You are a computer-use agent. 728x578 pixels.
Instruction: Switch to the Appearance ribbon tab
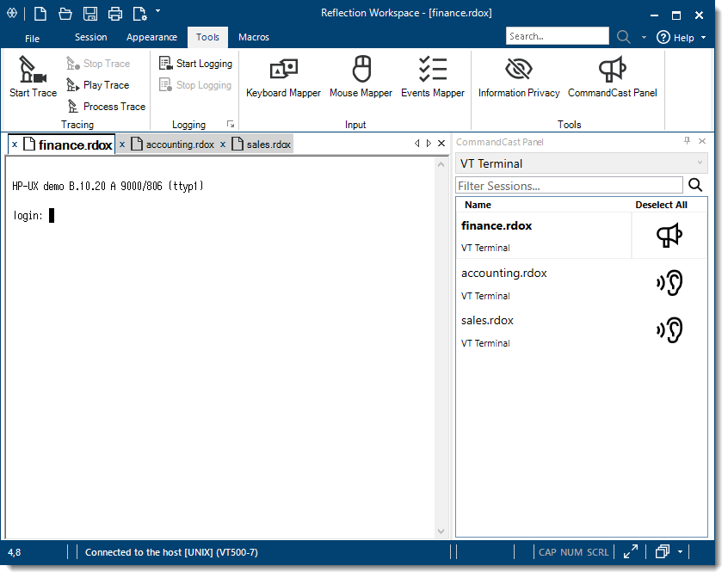tap(151, 37)
